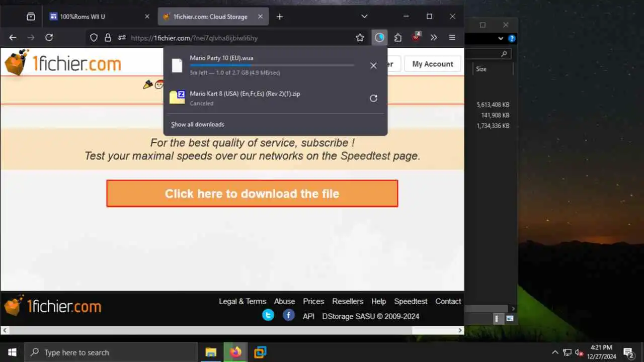Open API footer link
This screenshot has width=644, height=362.
point(308,316)
